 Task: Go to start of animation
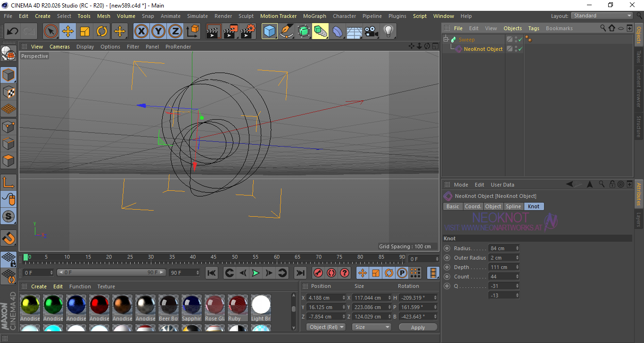(x=212, y=272)
